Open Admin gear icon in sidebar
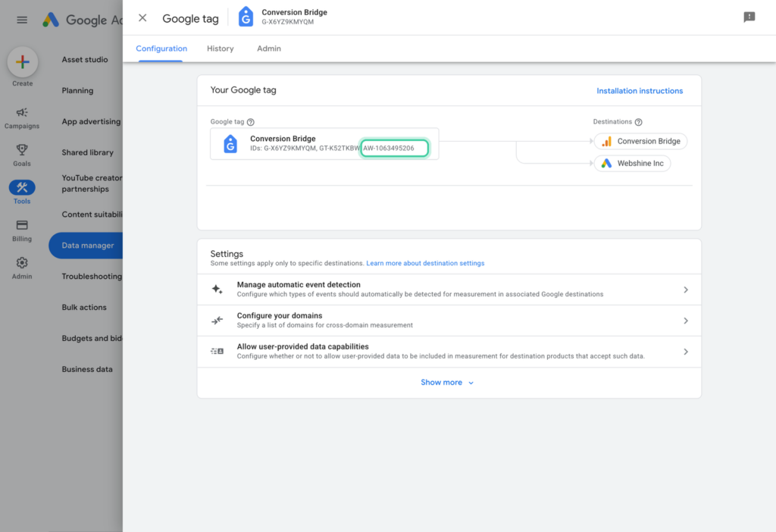The image size is (776, 532). [22, 263]
